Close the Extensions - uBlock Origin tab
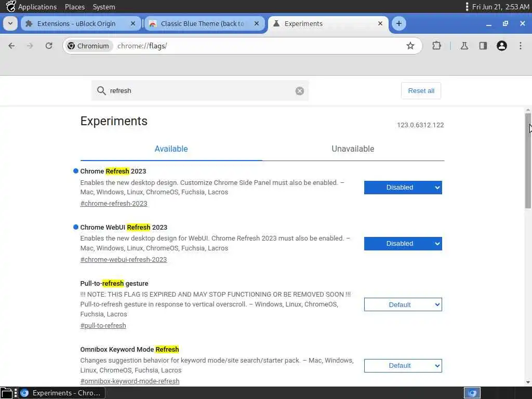Screen dimensions: 532x399 [132, 23]
